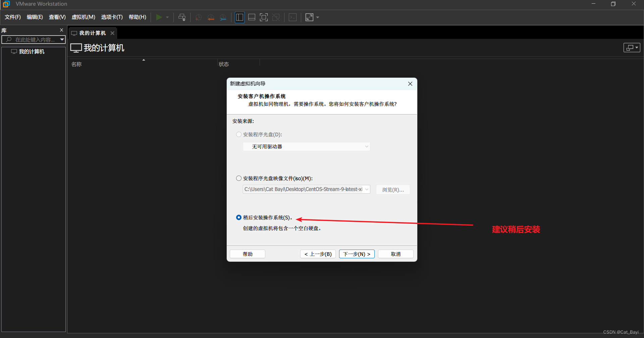Click the 创建的虚拟机将包含一个空白硬盘 text
The image size is (644, 338).
282,228
